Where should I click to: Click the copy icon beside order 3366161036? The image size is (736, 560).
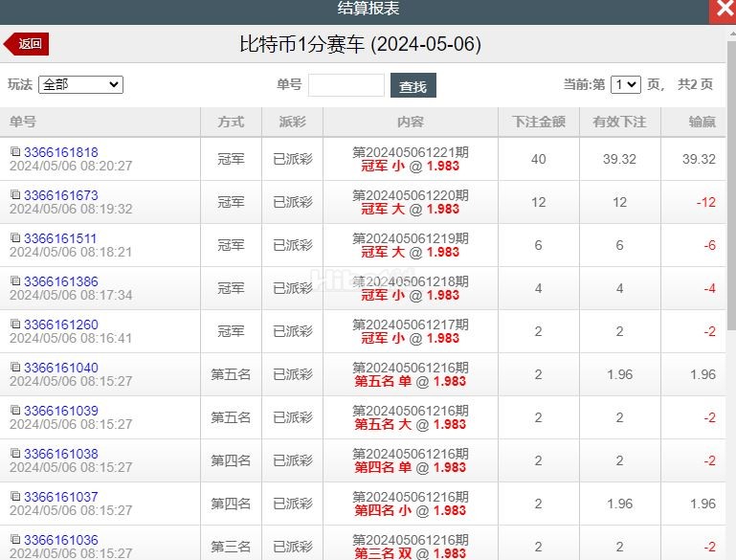point(15,539)
